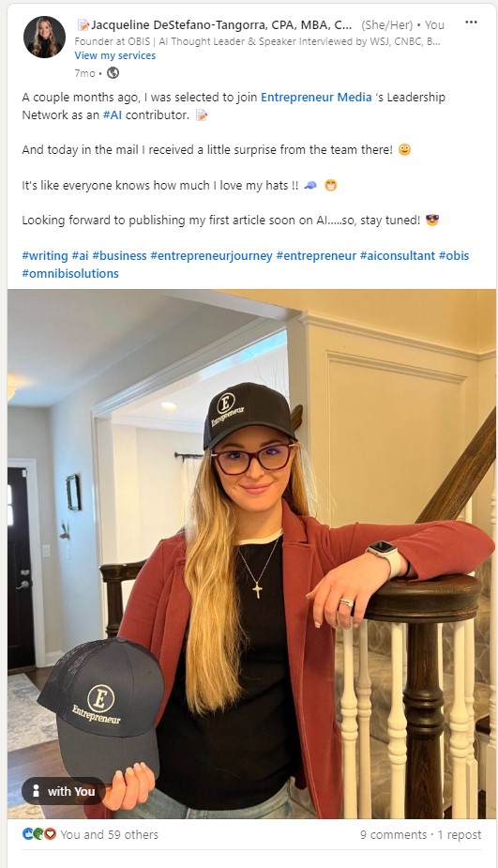Open the three-dot post options menu
The width and height of the screenshot is (498, 868).
point(471,23)
